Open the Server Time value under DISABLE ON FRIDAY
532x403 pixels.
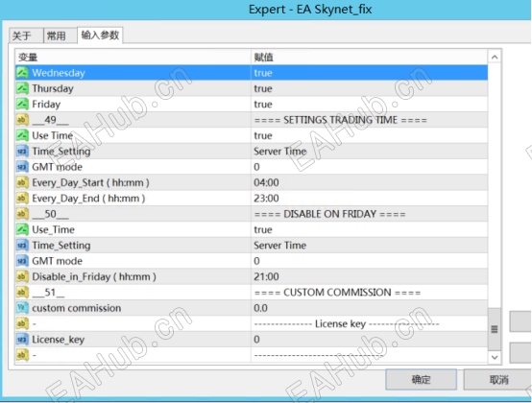[369, 246]
